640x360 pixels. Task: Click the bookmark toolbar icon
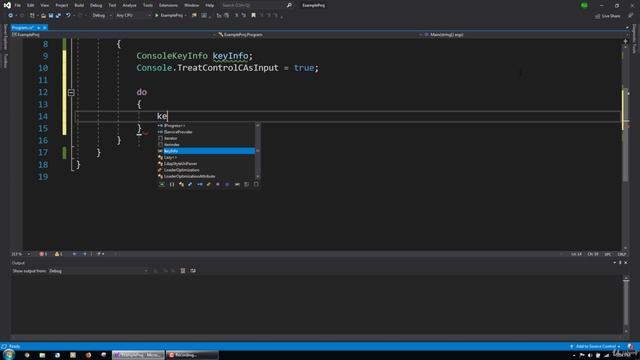click(x=253, y=16)
